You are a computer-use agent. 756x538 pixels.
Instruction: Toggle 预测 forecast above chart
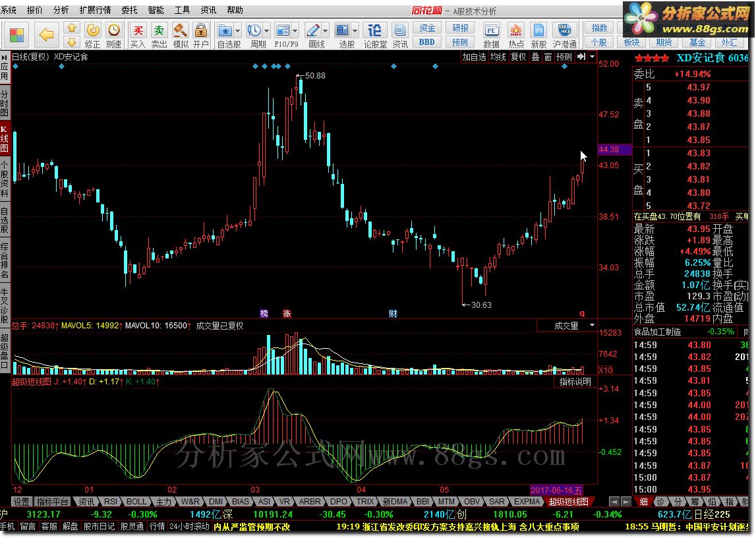[564, 57]
